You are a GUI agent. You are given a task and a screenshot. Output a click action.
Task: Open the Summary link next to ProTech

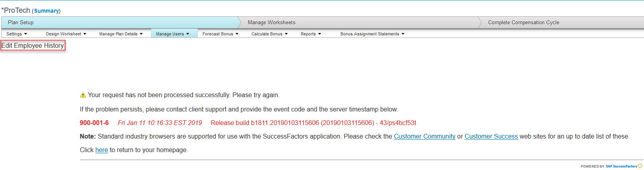[46, 11]
